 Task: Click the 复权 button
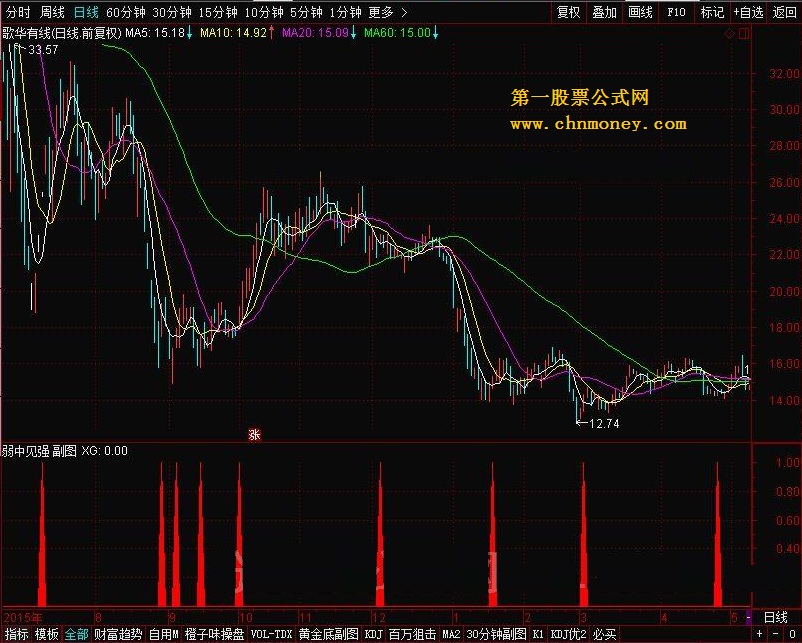(569, 12)
